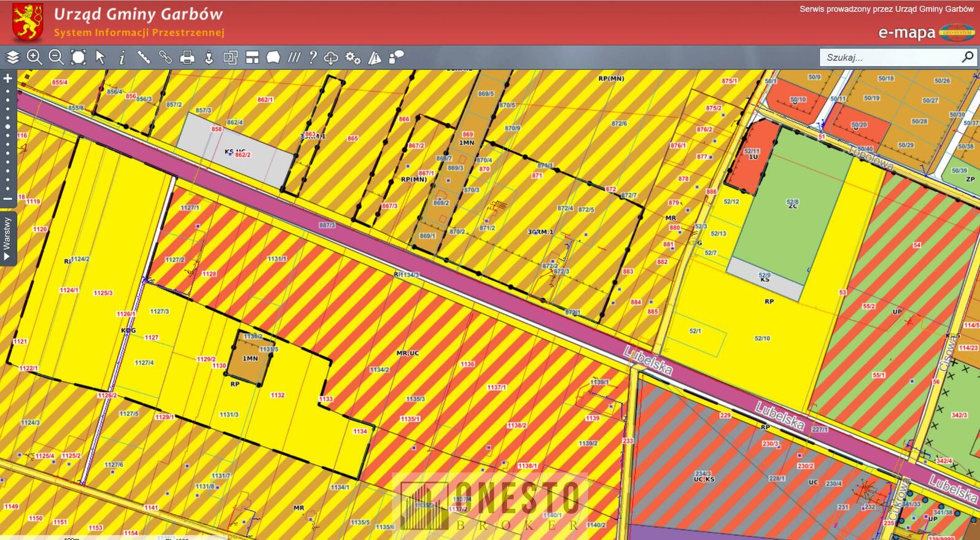Zoom to full map extent
980x540 pixels.
pyautogui.click(x=78, y=58)
